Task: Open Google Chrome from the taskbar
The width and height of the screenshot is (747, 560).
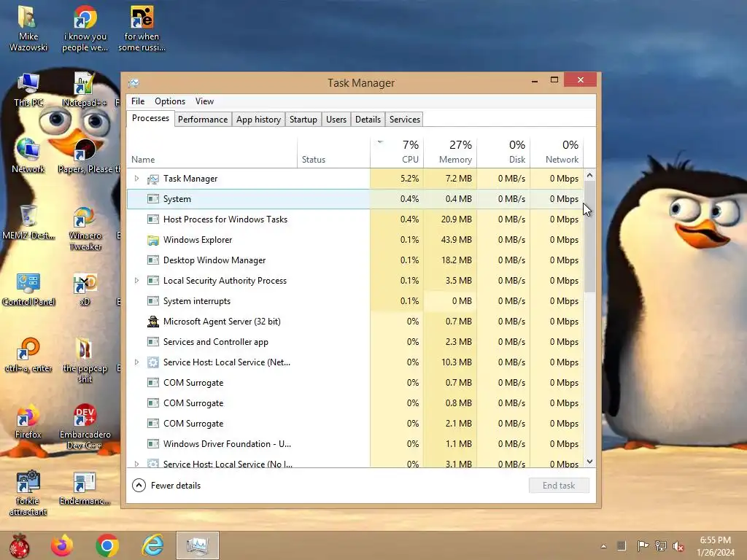Action: (x=107, y=545)
